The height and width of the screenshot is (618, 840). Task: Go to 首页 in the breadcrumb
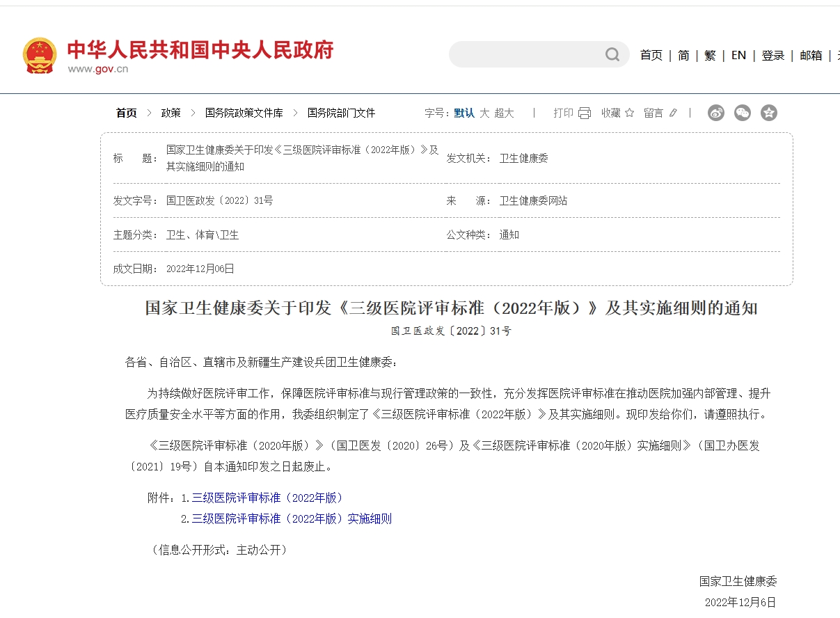click(126, 113)
